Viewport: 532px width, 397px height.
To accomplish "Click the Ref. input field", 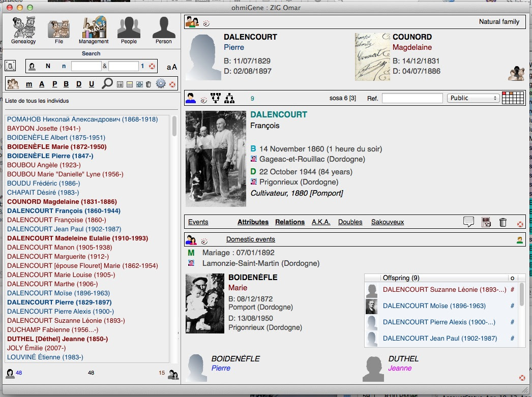I will point(412,98).
